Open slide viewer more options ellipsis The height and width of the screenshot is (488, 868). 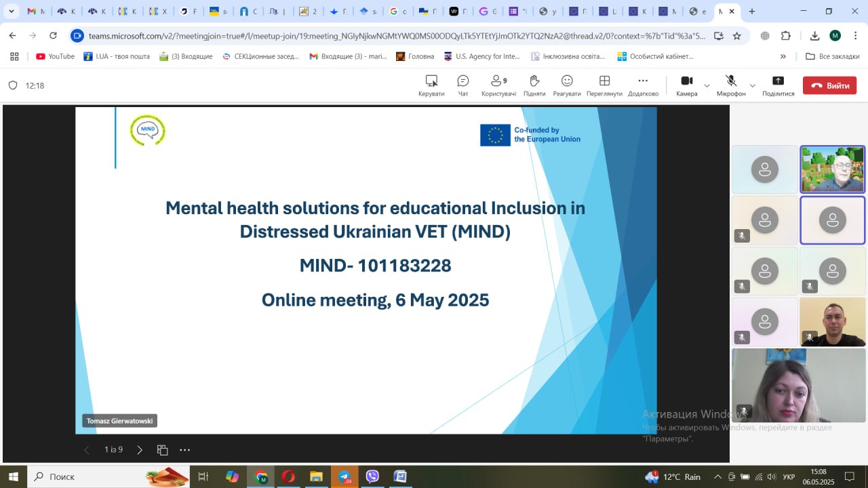184,450
